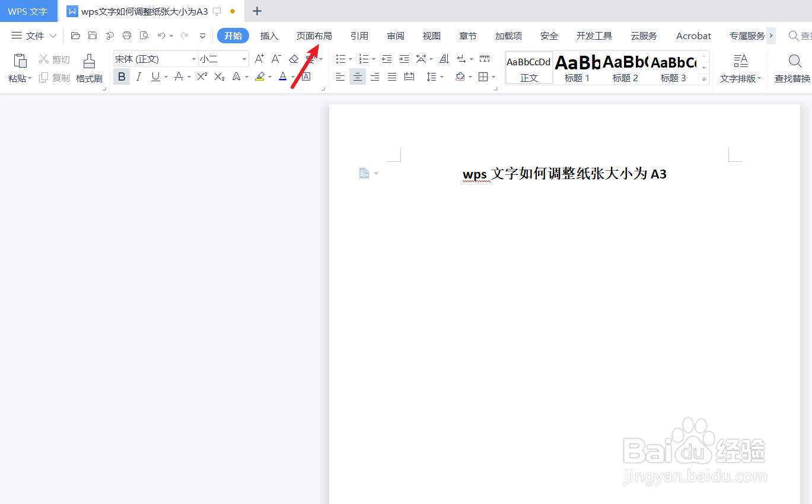Image resolution: width=812 pixels, height=504 pixels.
Task: Expand the styles gallery more button
Action: tap(704, 79)
